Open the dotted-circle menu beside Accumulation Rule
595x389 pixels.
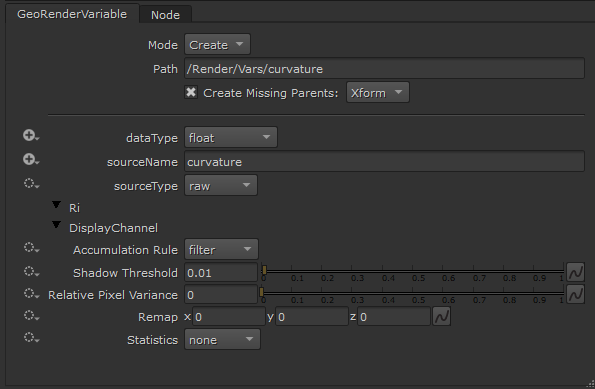(31, 248)
